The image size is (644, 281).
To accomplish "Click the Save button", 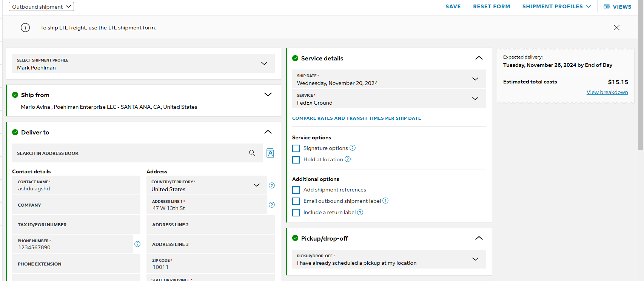I will 453,6.
